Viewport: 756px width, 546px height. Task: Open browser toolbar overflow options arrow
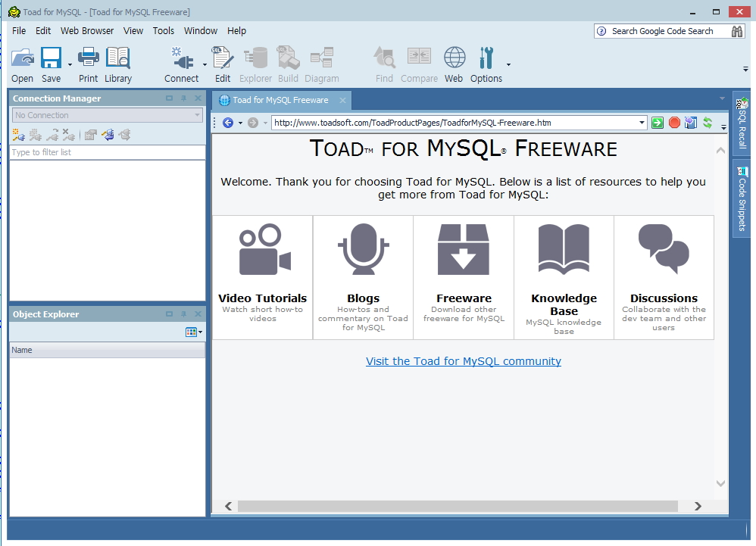[723, 126]
